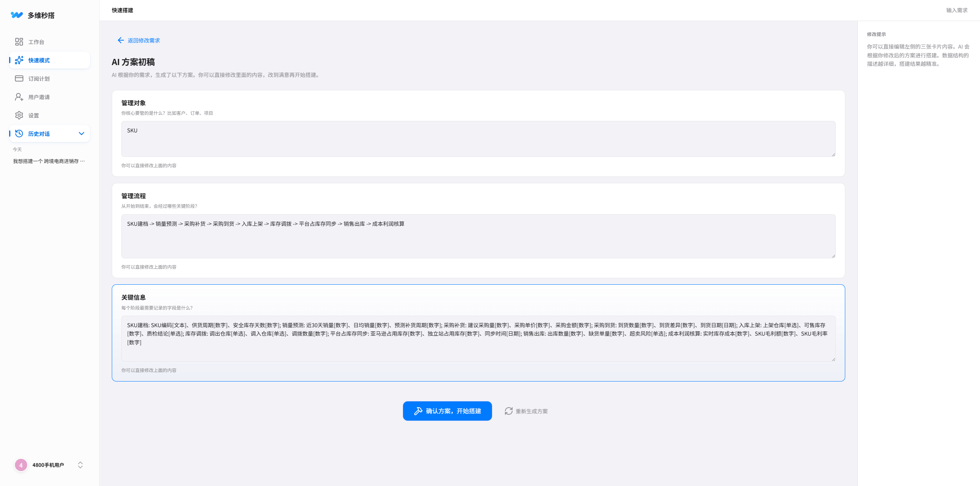Collapse the 历史对话 chevron
This screenshot has height=486, width=980.
[81, 134]
